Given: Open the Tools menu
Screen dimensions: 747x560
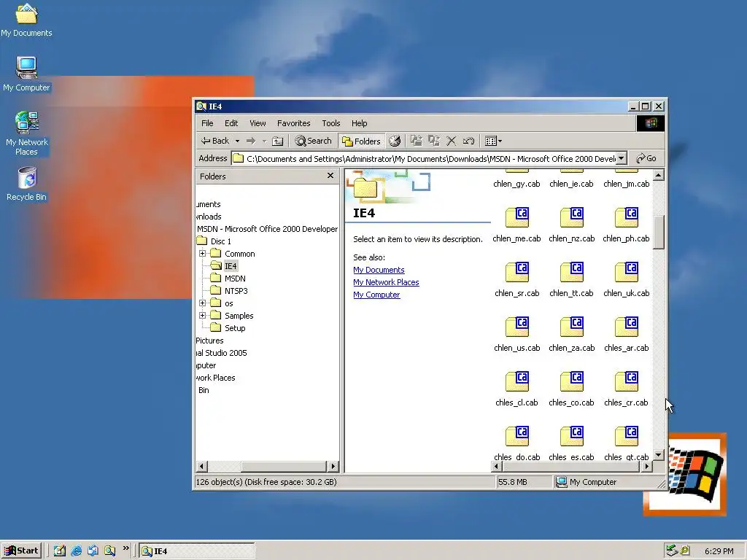Looking at the screenshot, I should point(331,123).
